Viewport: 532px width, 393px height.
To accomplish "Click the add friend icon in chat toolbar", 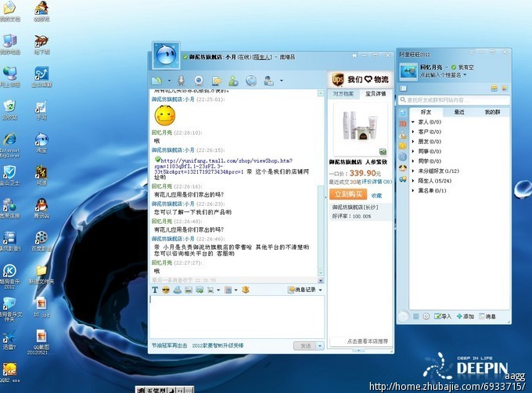I will tap(233, 81).
